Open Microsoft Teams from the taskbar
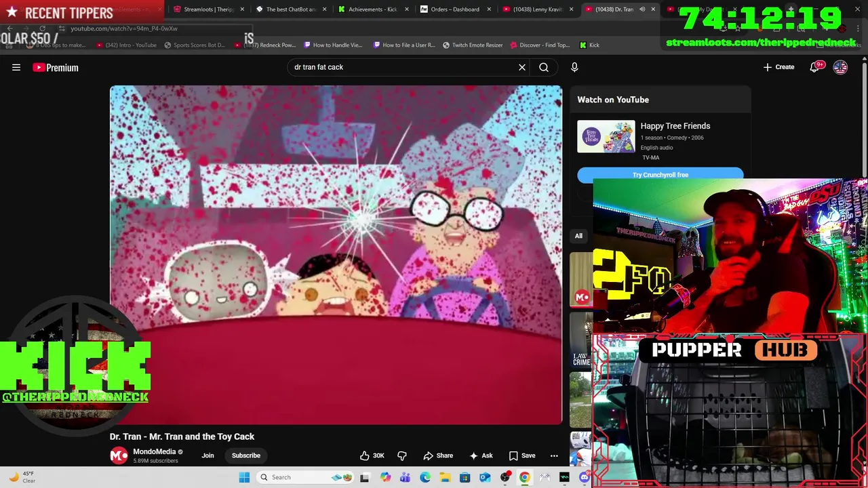The image size is (868, 488). point(405,477)
